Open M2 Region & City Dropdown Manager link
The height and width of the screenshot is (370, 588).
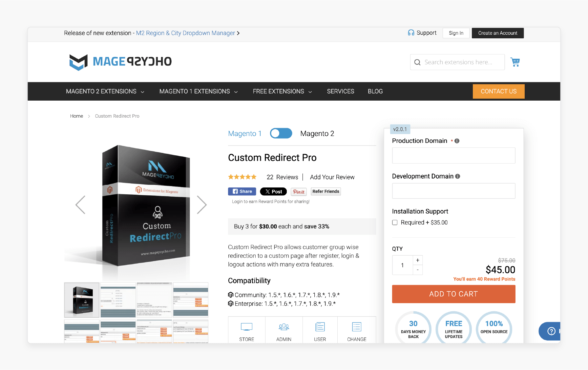pos(185,33)
